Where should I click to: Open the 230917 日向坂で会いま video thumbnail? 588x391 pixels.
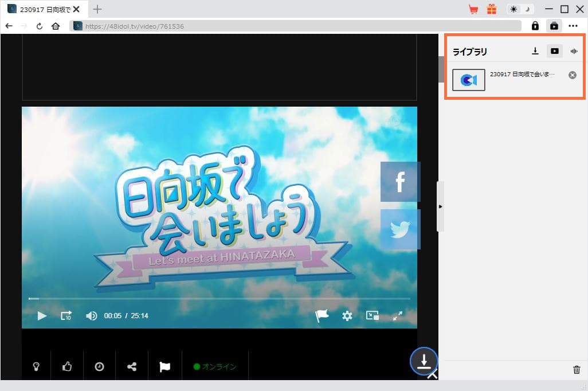(x=469, y=80)
